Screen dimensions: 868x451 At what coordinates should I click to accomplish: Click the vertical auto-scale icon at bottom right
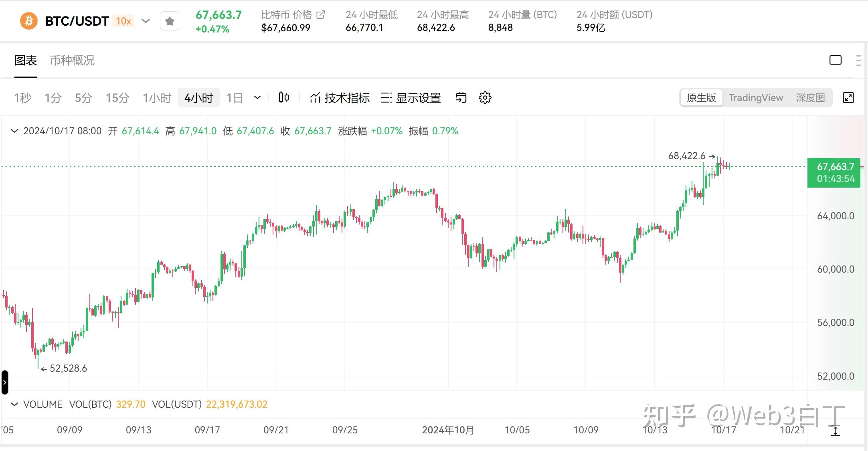click(836, 431)
